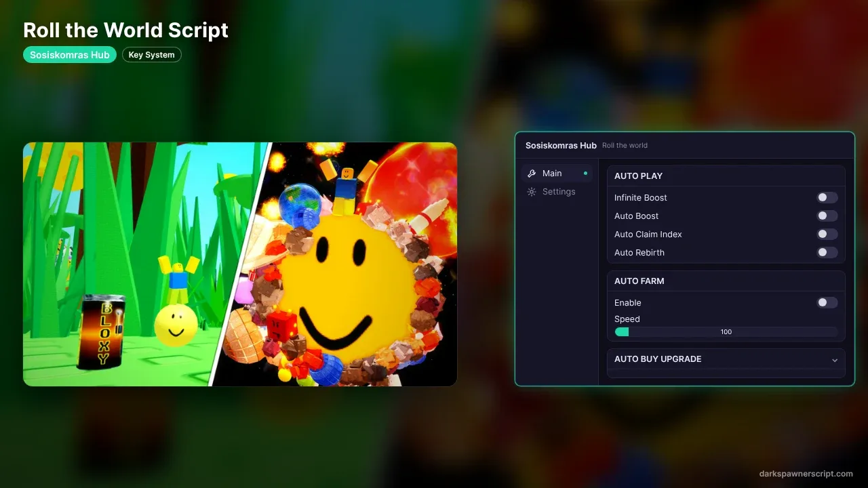This screenshot has width=868, height=488.
Task: Click the Auto Claim Index label
Action: click(x=648, y=235)
